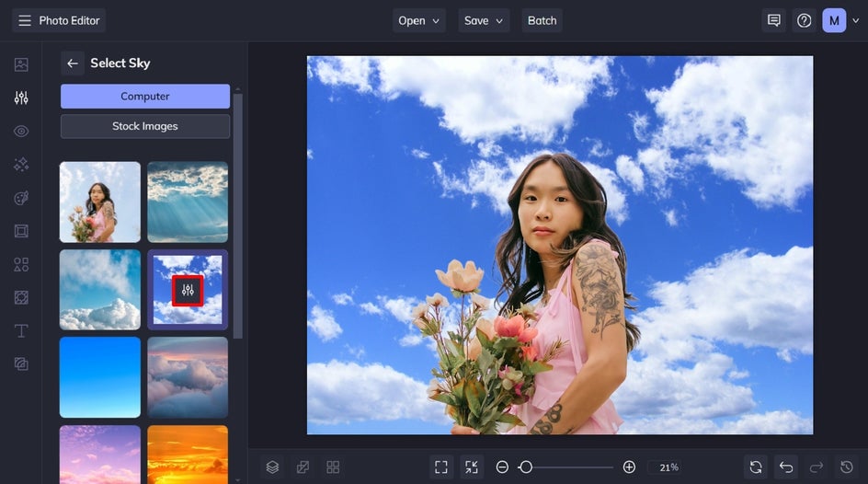Redo the last action
This screenshot has height=484, width=868.
(817, 467)
